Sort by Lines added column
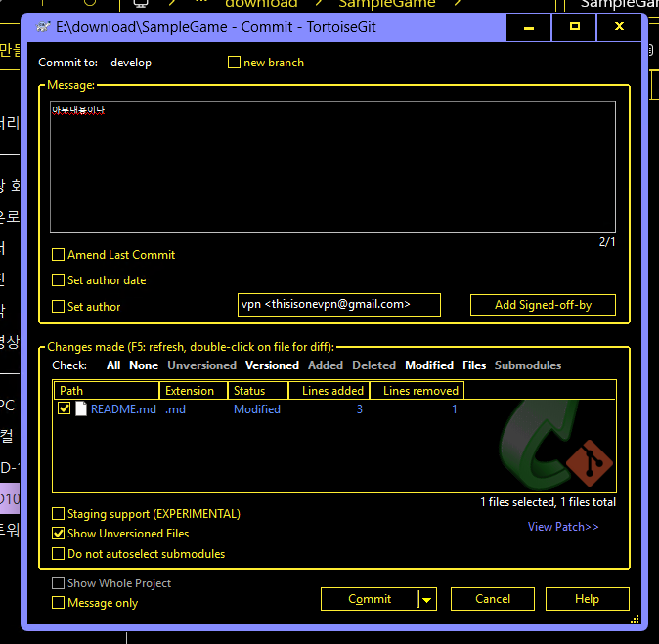This screenshot has width=659, height=644. (329, 391)
